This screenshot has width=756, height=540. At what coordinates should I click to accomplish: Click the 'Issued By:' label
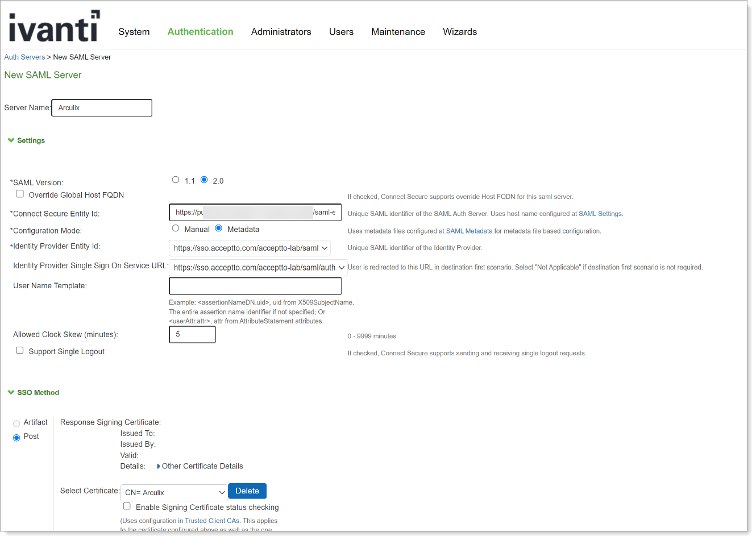click(138, 445)
